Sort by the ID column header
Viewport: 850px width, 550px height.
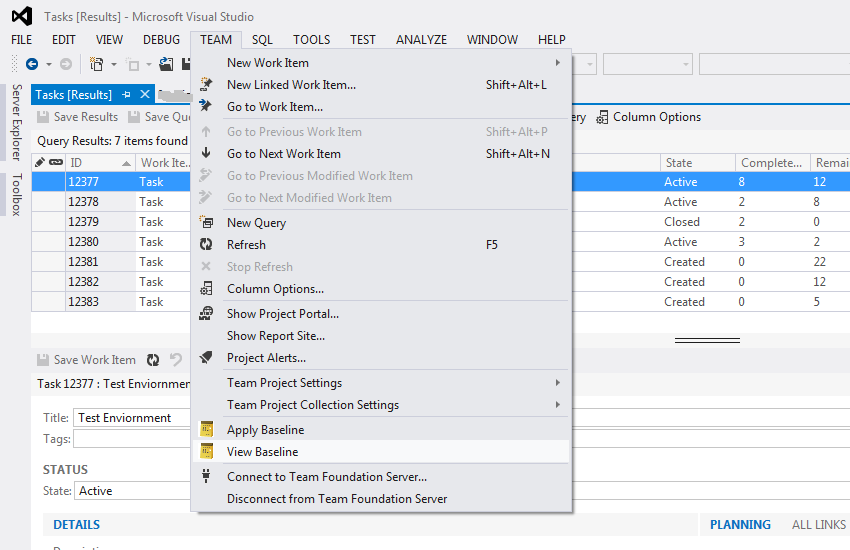tap(100, 163)
